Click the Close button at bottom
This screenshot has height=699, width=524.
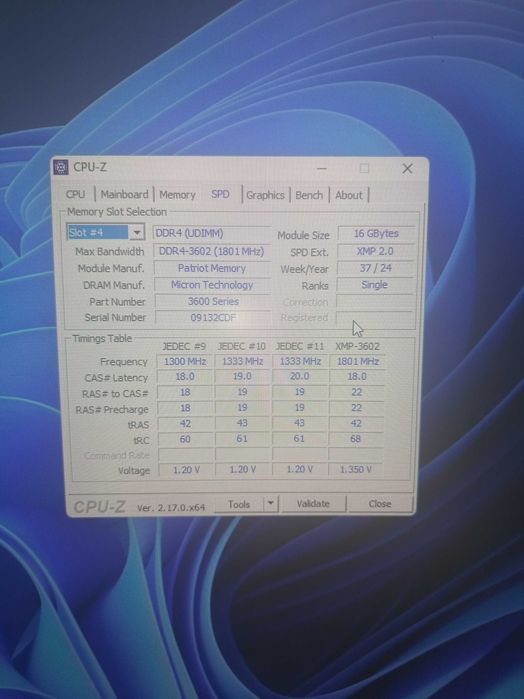380,504
